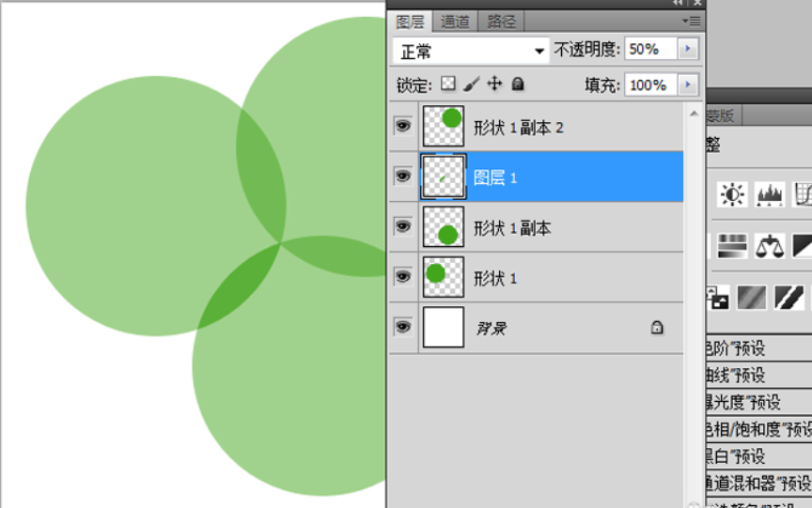Click the lock position move icon
Screen dimensions: 812x508
(494, 84)
